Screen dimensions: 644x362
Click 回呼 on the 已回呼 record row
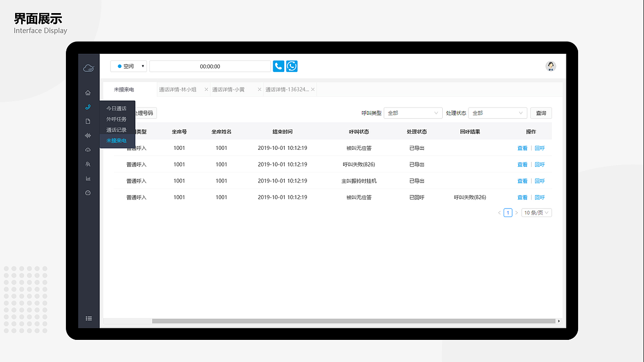[x=539, y=197]
